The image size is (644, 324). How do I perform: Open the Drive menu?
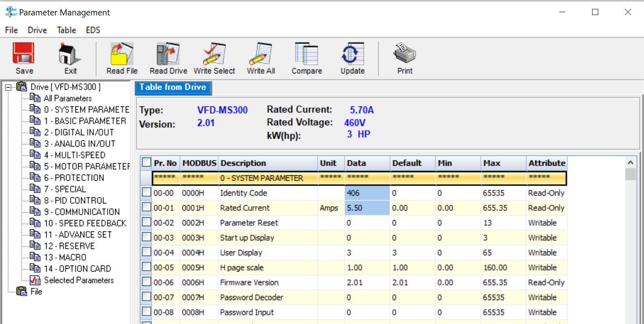[x=37, y=30]
